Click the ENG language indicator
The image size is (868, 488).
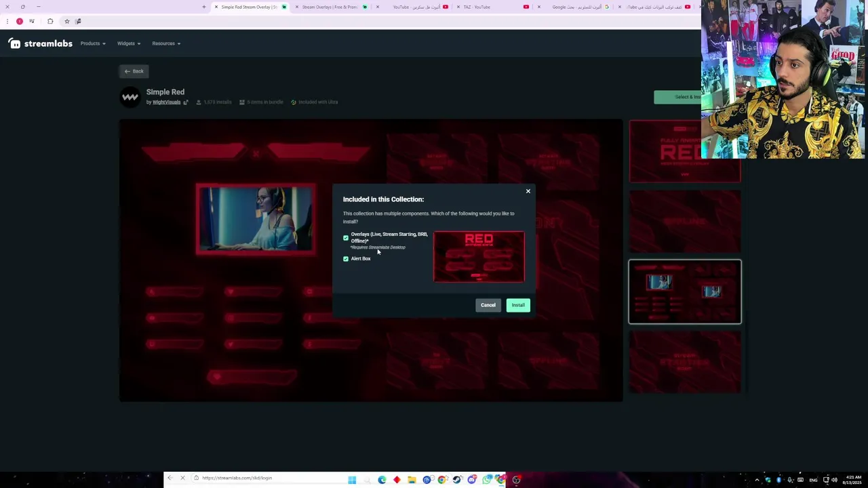click(813, 480)
